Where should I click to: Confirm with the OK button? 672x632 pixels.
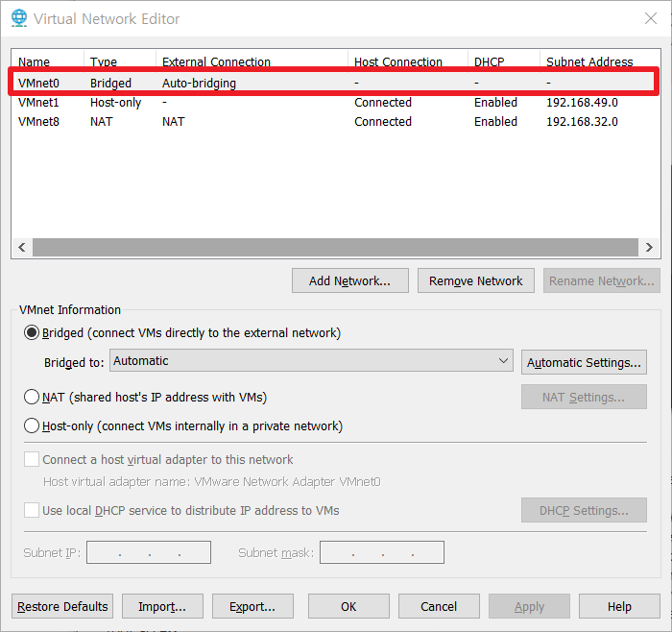pos(348,606)
